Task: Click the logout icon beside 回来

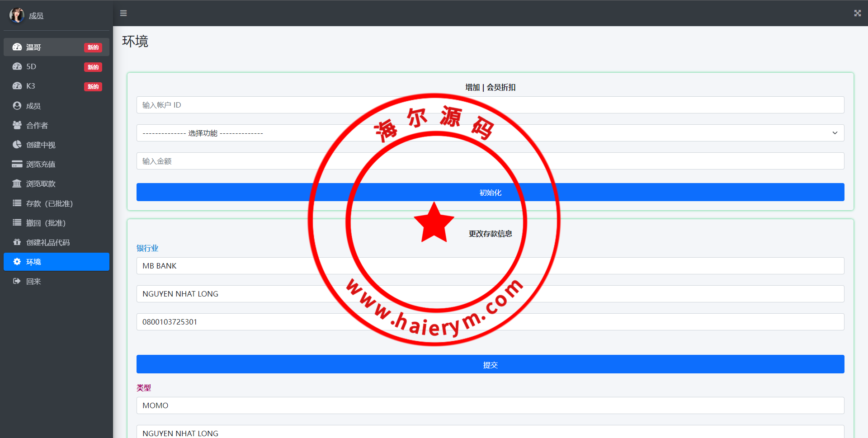Action: [x=17, y=281]
